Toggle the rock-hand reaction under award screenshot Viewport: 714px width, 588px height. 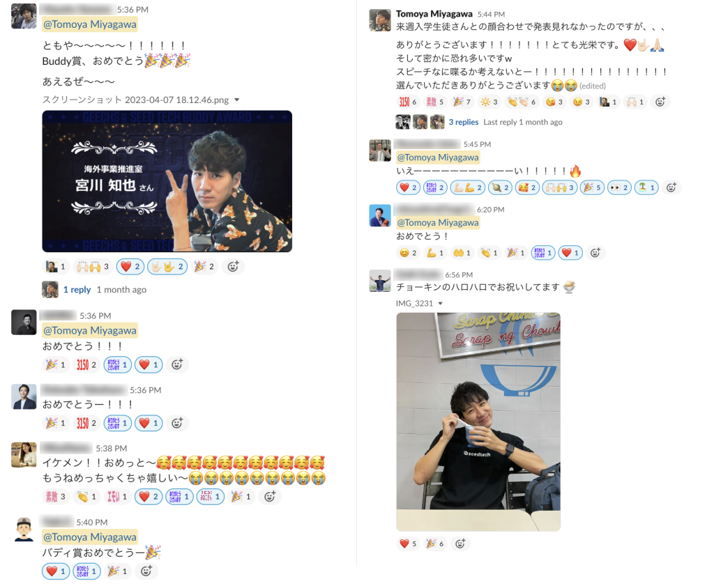pyautogui.click(x=167, y=267)
